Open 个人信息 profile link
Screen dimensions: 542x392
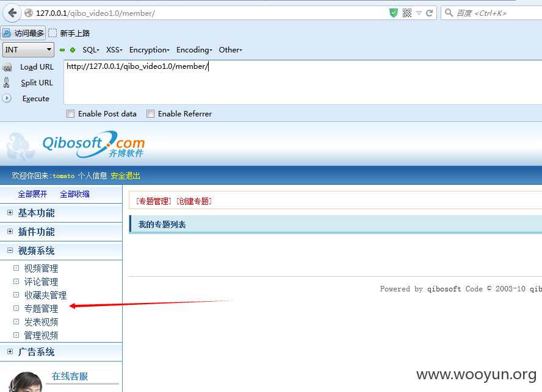click(92, 176)
